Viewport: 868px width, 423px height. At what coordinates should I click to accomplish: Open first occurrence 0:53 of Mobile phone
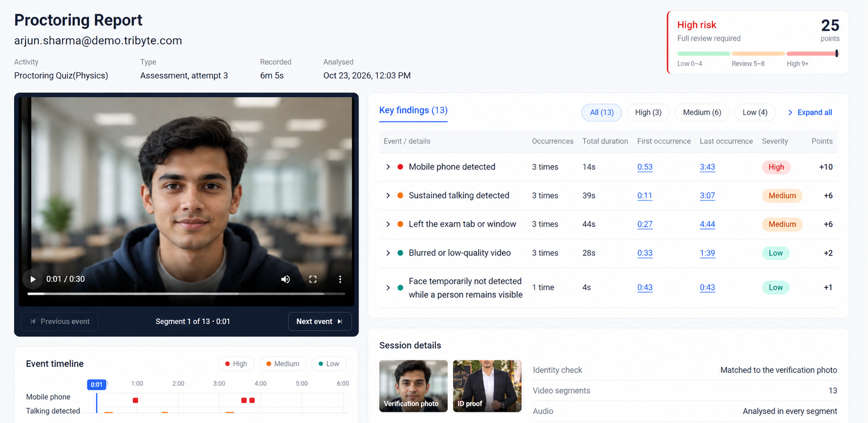645,167
